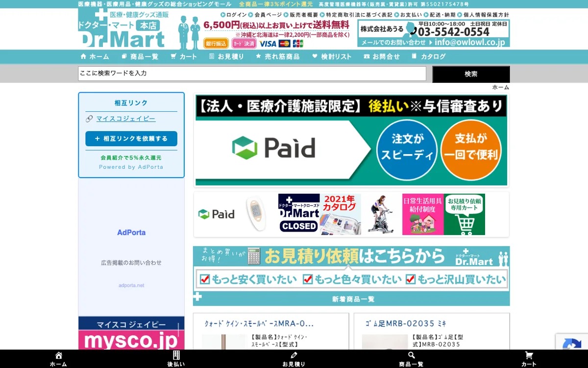Click the small Paid logo thumbnail

216,214
